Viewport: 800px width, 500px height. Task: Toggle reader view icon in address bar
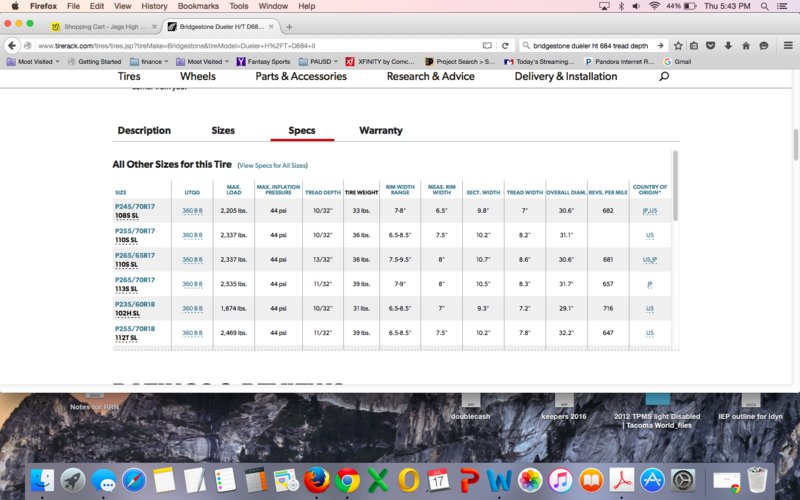pos(487,45)
